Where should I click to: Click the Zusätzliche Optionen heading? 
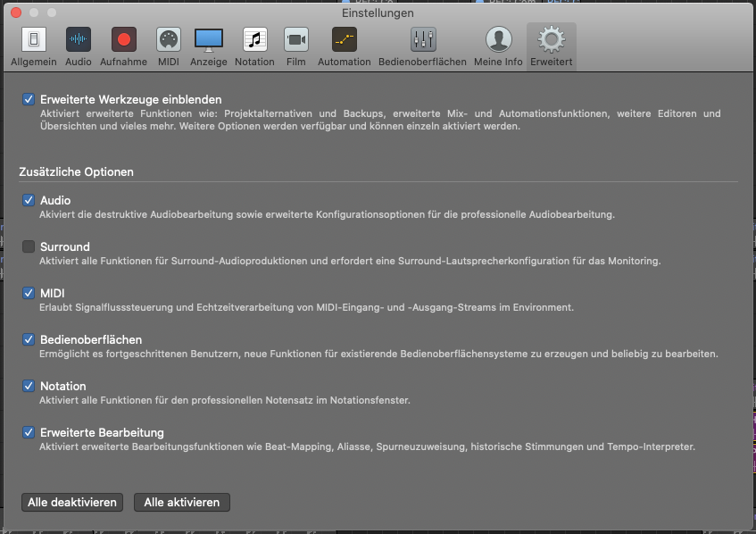coord(76,171)
